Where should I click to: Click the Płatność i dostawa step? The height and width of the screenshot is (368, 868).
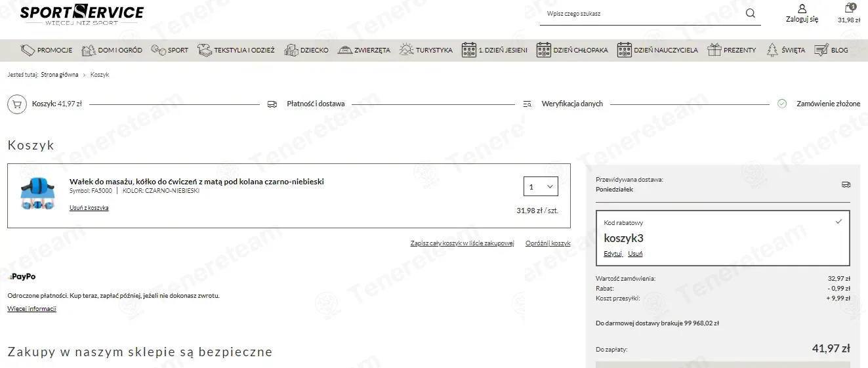316,104
